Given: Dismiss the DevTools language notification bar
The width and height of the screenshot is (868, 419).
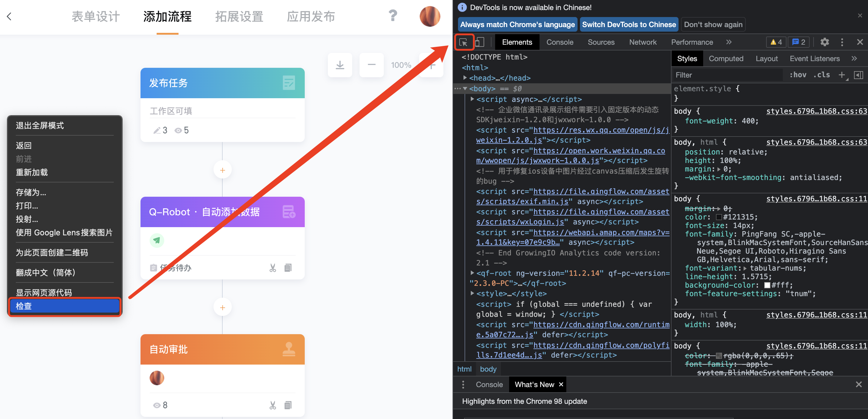Looking at the screenshot, I should (x=859, y=16).
